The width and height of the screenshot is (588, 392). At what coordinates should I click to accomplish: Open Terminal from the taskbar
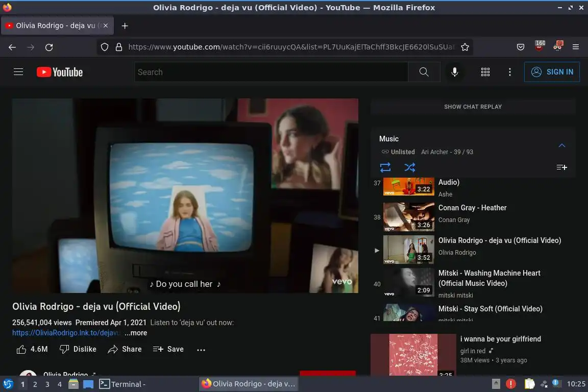point(122,384)
